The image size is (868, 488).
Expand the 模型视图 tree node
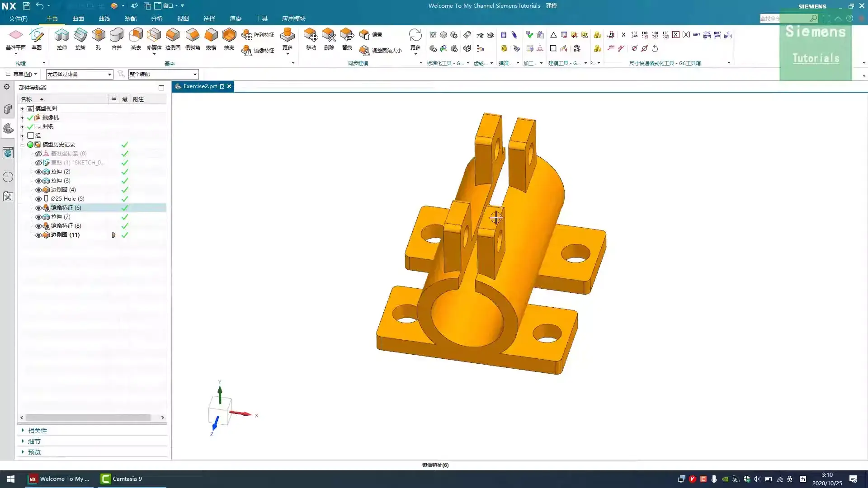[22, 108]
